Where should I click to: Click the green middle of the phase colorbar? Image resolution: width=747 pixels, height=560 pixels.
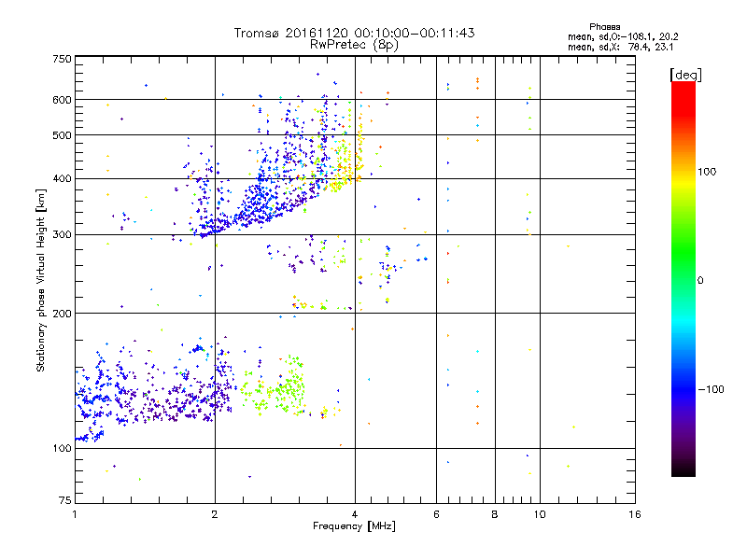pyautogui.click(x=684, y=279)
